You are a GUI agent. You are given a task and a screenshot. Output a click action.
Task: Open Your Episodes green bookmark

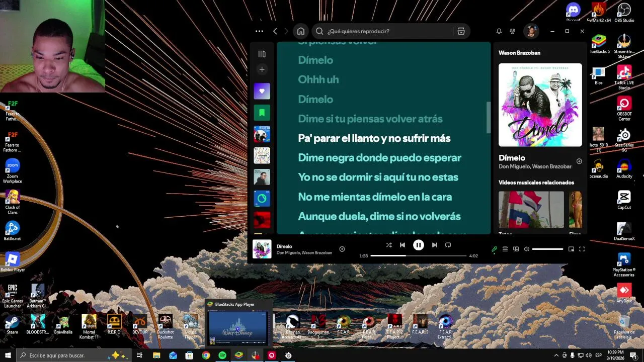(262, 113)
